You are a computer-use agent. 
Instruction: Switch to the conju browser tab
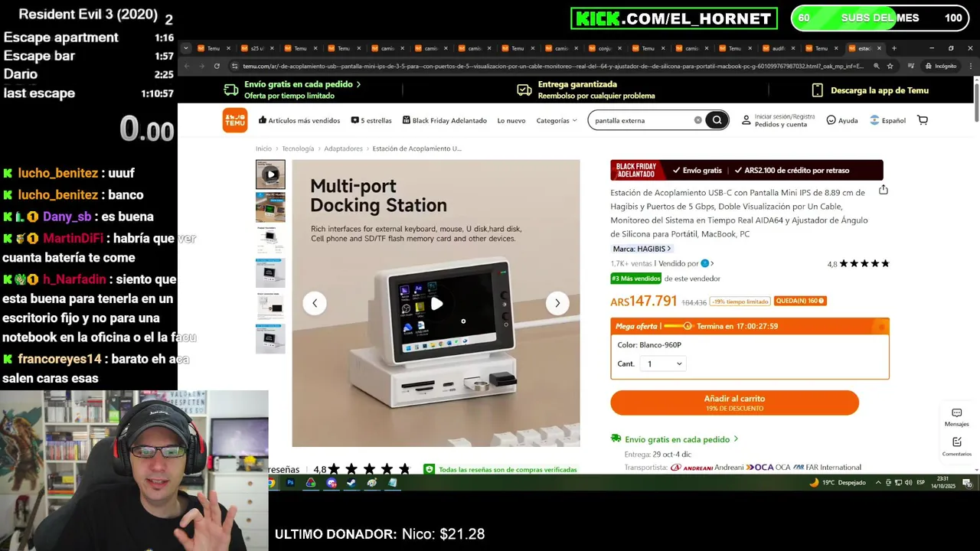604,48
